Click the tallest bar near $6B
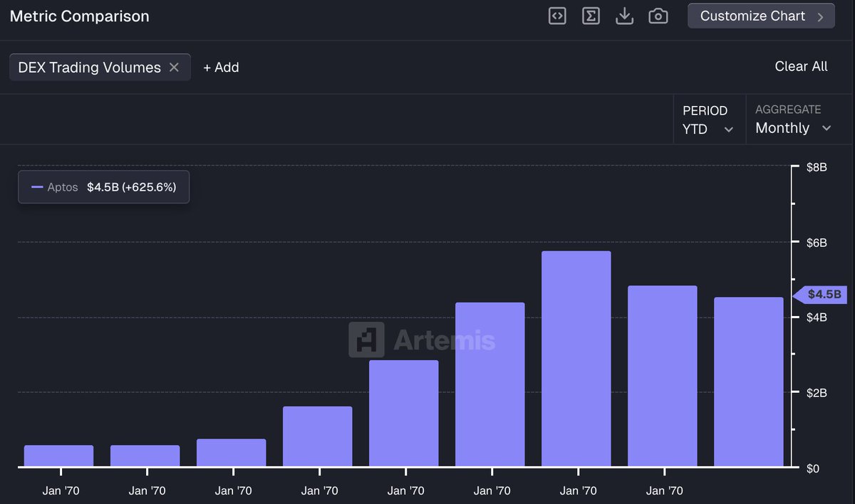 576,359
